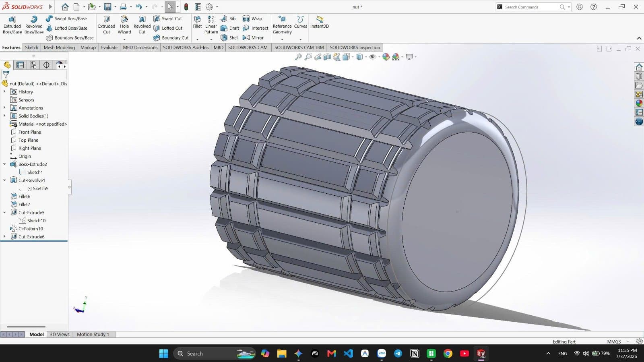Expand the Cut-Extrude6 feature node

click(4, 237)
